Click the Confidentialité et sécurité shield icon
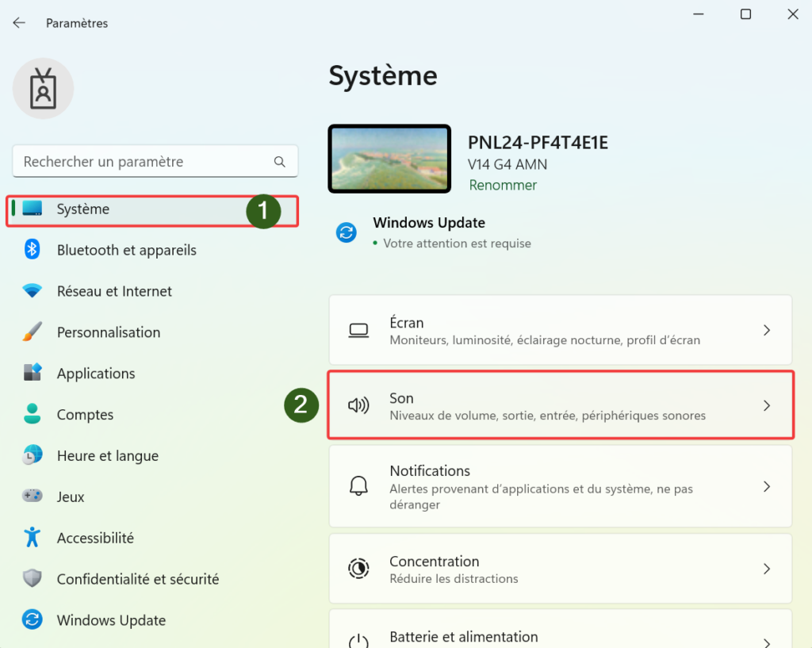Screen dimensions: 812x648 [33, 579]
